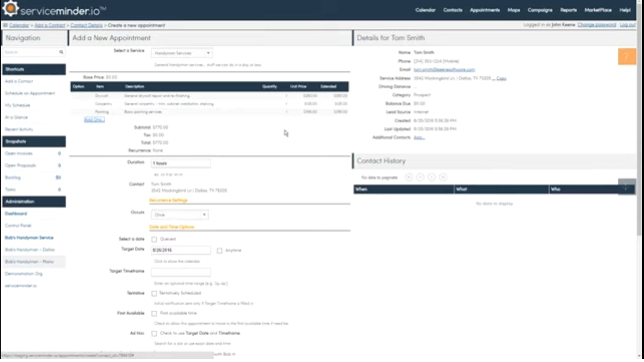Click the Duration input field
The image size is (644, 362).
pos(181,163)
